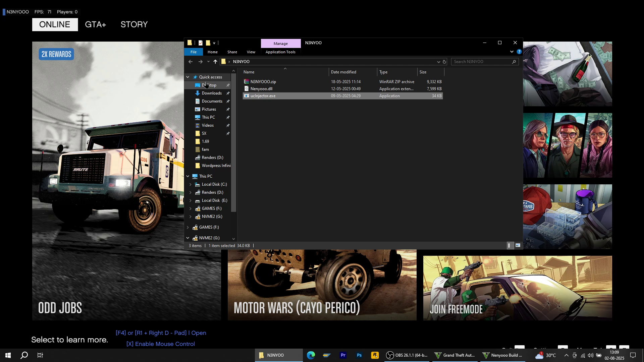
Task: Open network status tray icon
Action: pos(583,355)
